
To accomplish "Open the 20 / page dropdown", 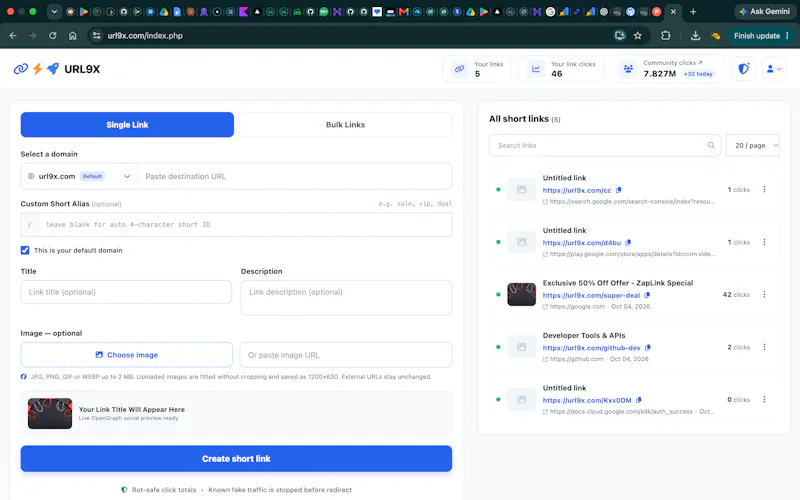I will click(x=753, y=145).
